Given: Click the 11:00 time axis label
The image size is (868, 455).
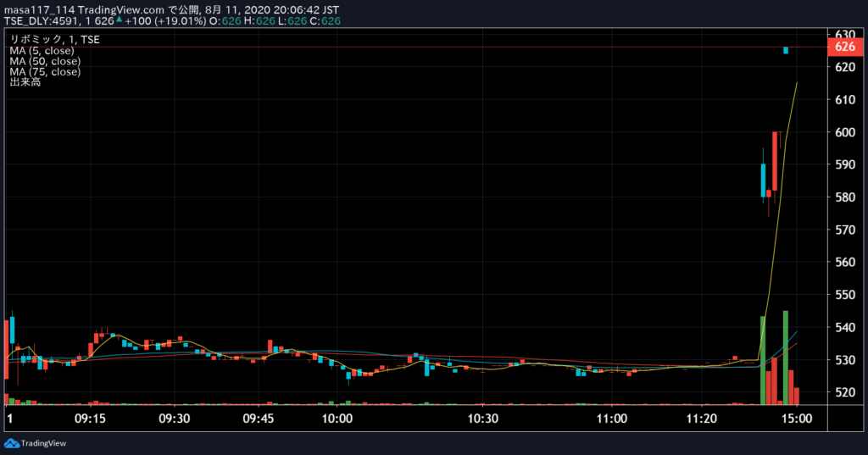Looking at the screenshot, I should 612,419.
